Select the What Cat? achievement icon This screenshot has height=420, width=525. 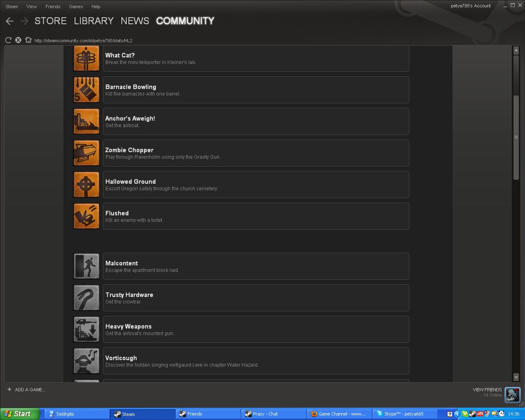click(x=86, y=58)
